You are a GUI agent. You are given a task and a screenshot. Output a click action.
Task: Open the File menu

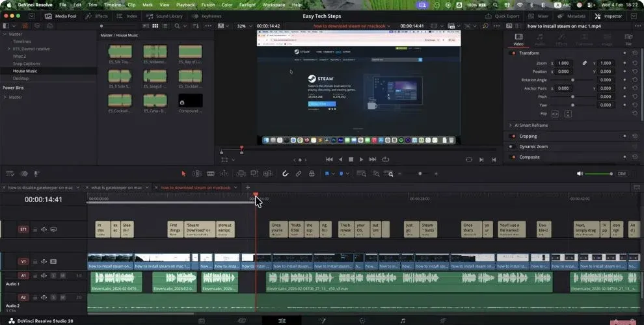click(63, 5)
